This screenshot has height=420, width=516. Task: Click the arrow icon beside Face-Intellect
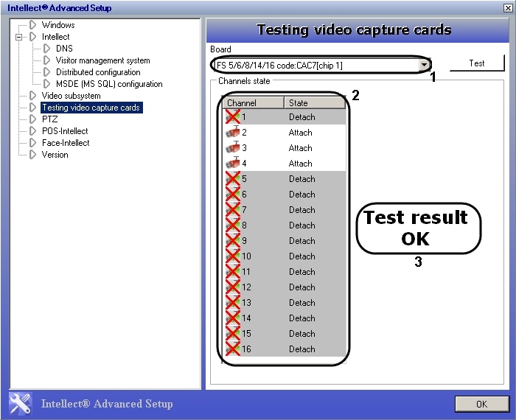point(32,143)
